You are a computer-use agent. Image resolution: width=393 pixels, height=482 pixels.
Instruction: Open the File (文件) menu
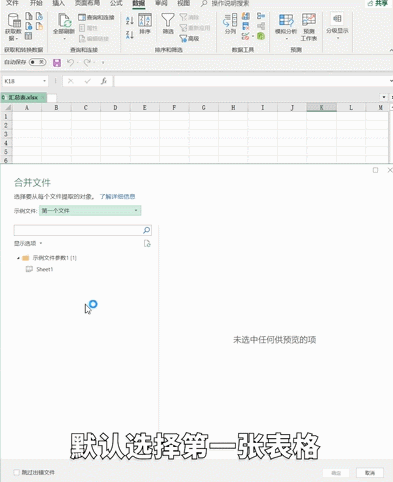pos(12,3)
